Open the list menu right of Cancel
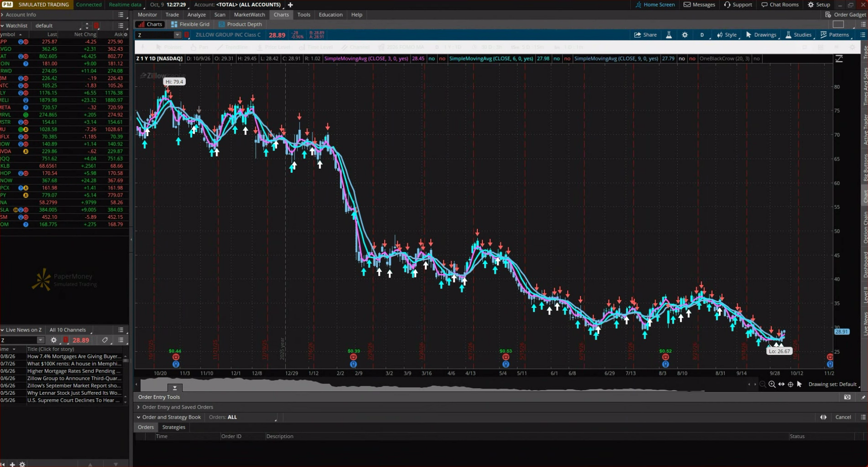Image resolution: width=868 pixels, height=467 pixels. pos(863,417)
